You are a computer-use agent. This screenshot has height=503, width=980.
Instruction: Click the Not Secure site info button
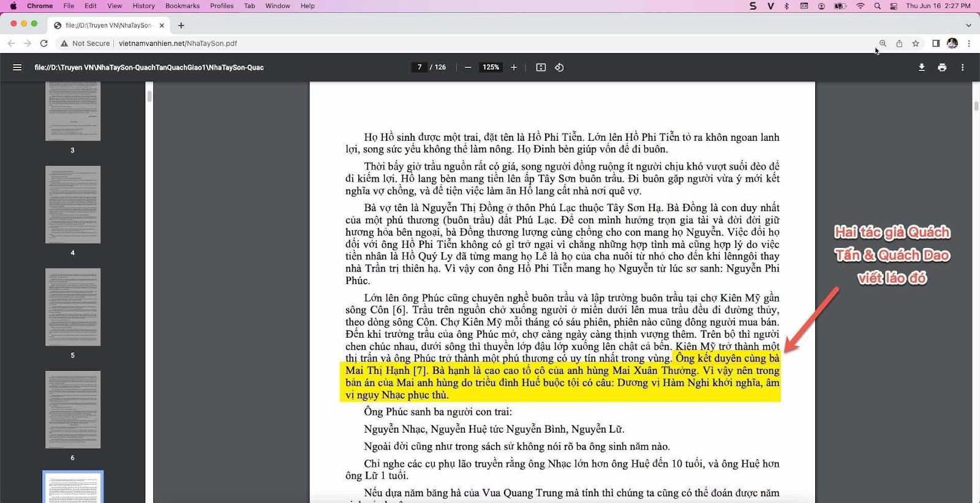click(x=85, y=43)
